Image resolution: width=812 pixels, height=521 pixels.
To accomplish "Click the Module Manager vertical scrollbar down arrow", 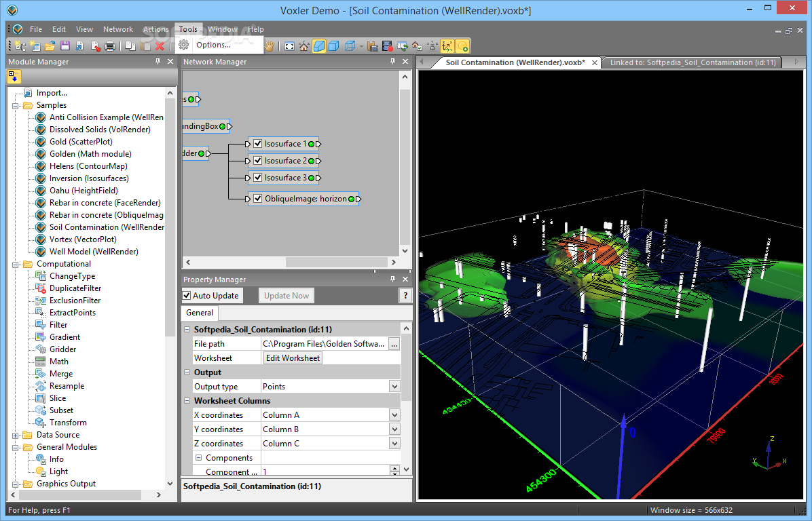I will [170, 484].
